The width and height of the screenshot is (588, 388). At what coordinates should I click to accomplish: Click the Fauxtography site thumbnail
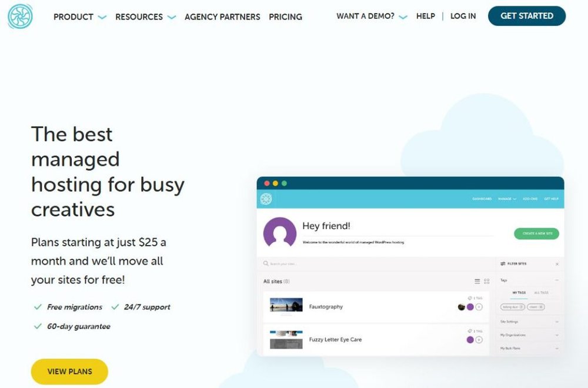(x=286, y=306)
